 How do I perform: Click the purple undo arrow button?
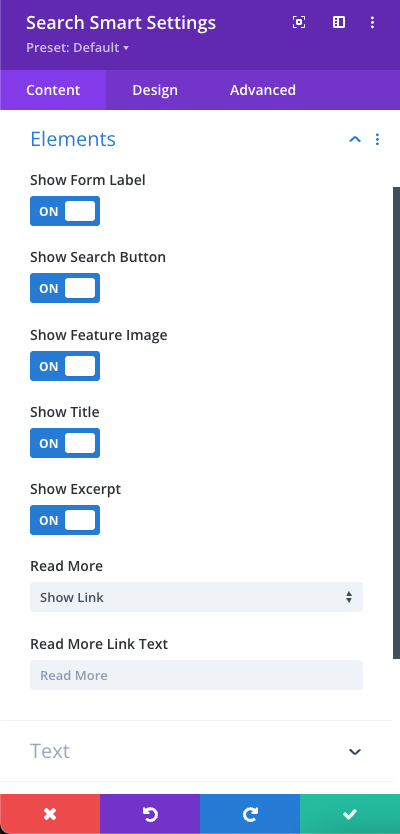(150, 814)
